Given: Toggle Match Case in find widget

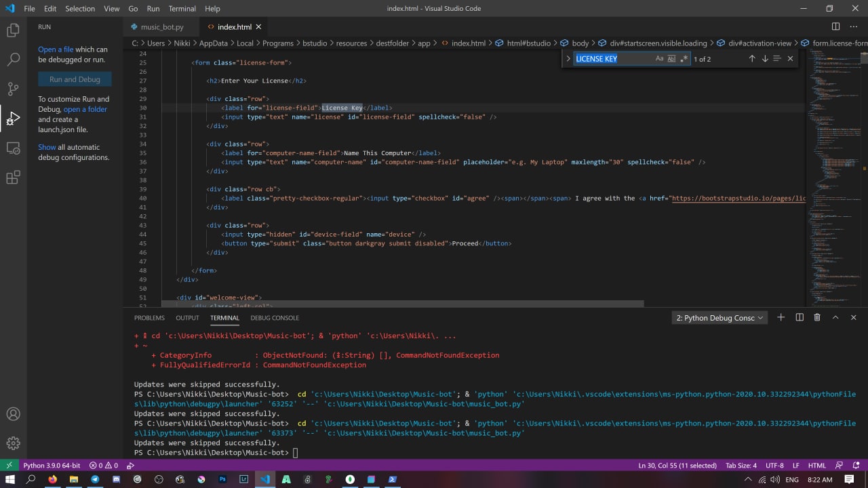Looking at the screenshot, I should pyautogui.click(x=659, y=59).
